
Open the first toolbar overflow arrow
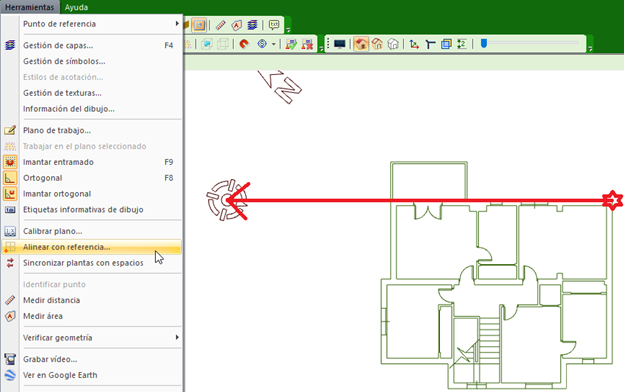pyautogui.click(x=288, y=29)
